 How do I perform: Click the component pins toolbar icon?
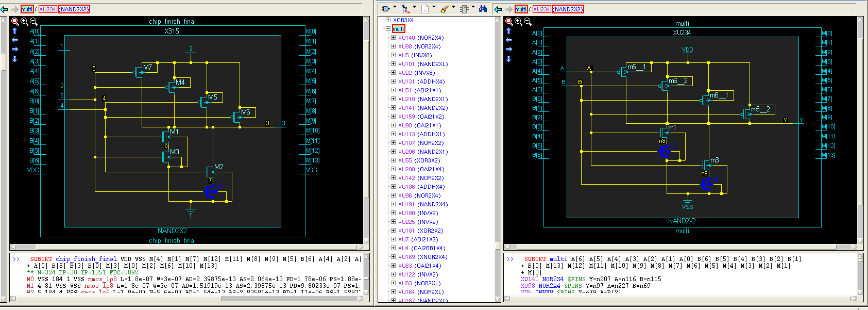point(464,9)
